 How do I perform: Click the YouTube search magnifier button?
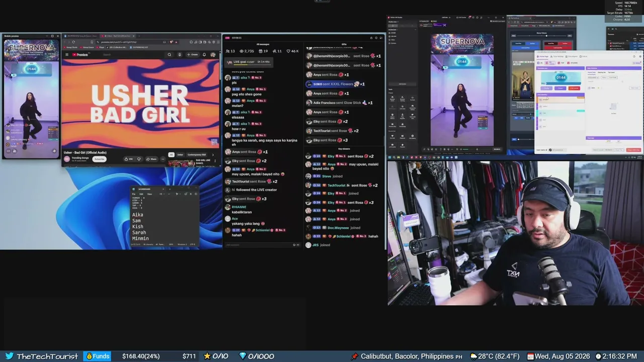point(170,54)
